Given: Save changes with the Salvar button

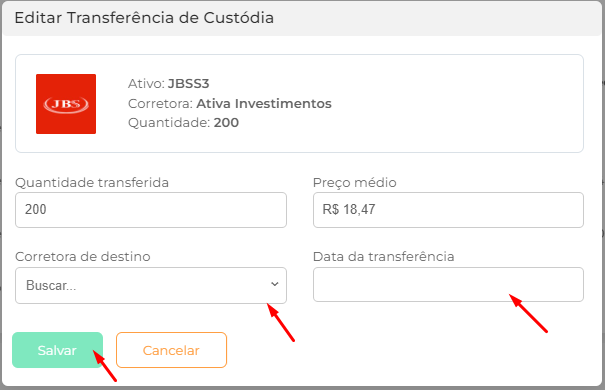Looking at the screenshot, I should 57,350.
